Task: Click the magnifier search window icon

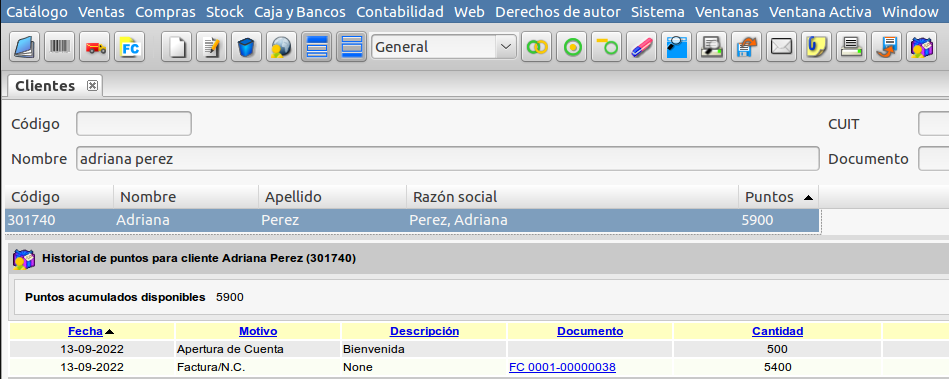Action: [x=677, y=47]
